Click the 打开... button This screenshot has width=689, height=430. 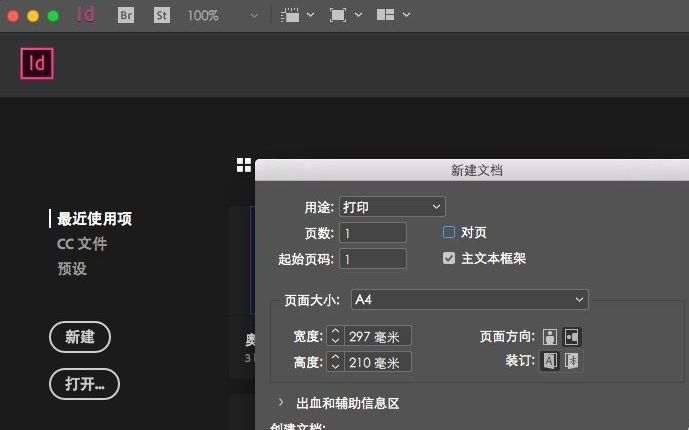point(84,384)
